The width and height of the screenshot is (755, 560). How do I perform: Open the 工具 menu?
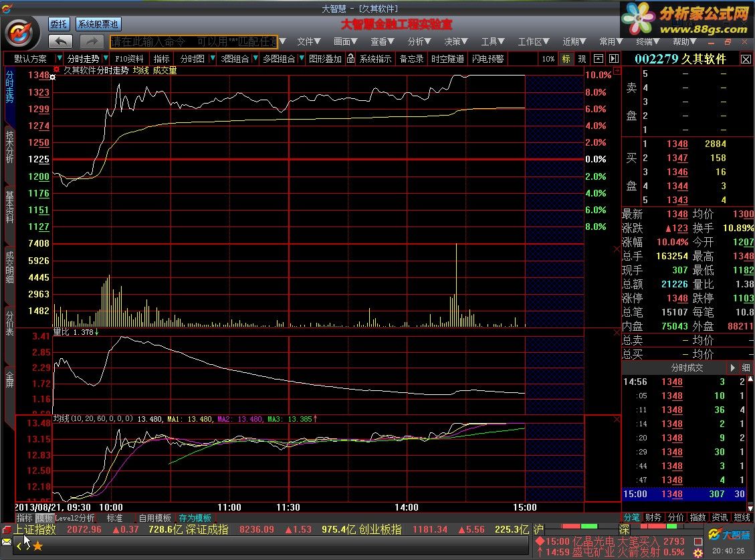(x=493, y=42)
